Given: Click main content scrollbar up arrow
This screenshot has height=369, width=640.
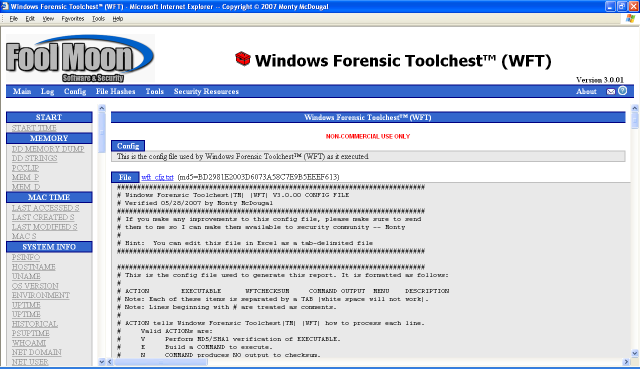Looking at the screenshot, I should pos(635,108).
